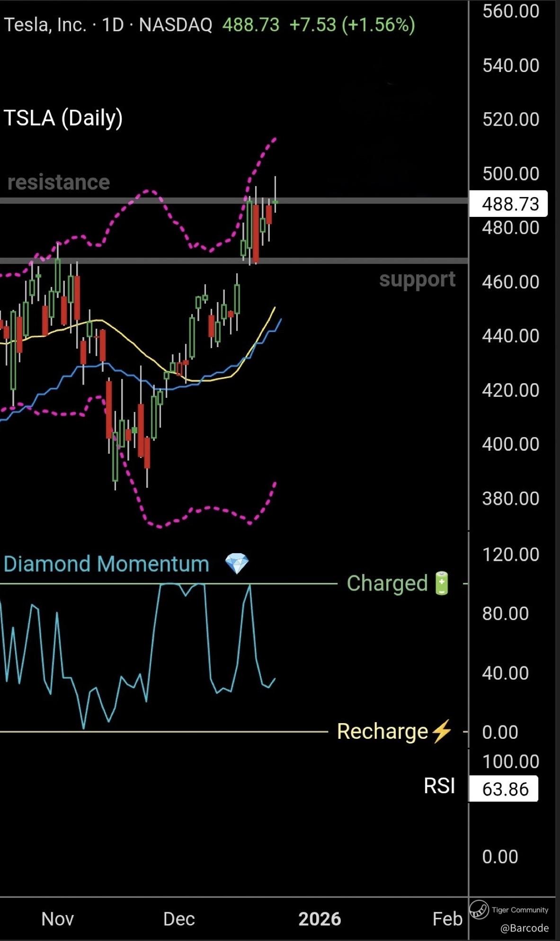Click the 500.00 price axis label
560x941 pixels.
511,174
